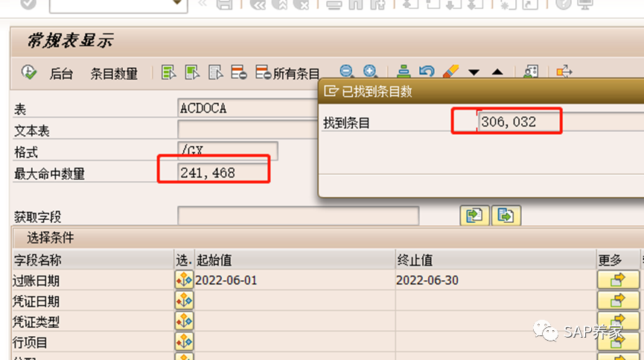Click the 凭证类型 field name
644x360 pixels.
36,322
